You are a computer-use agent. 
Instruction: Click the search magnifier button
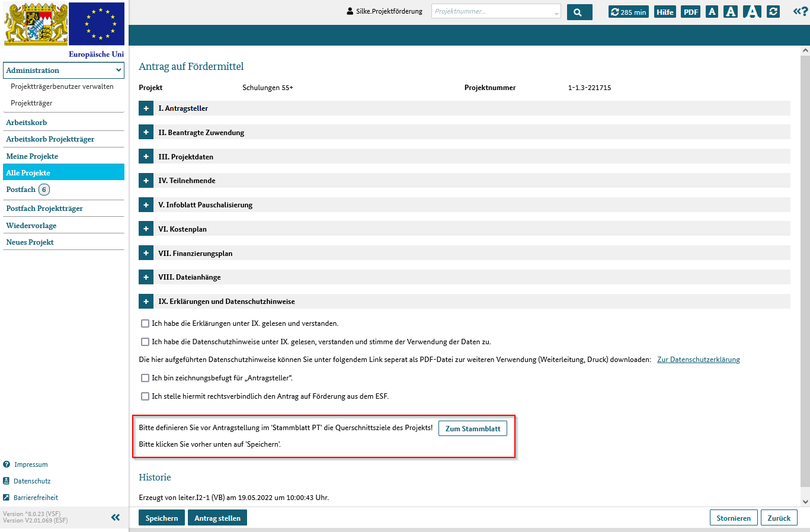pyautogui.click(x=579, y=12)
